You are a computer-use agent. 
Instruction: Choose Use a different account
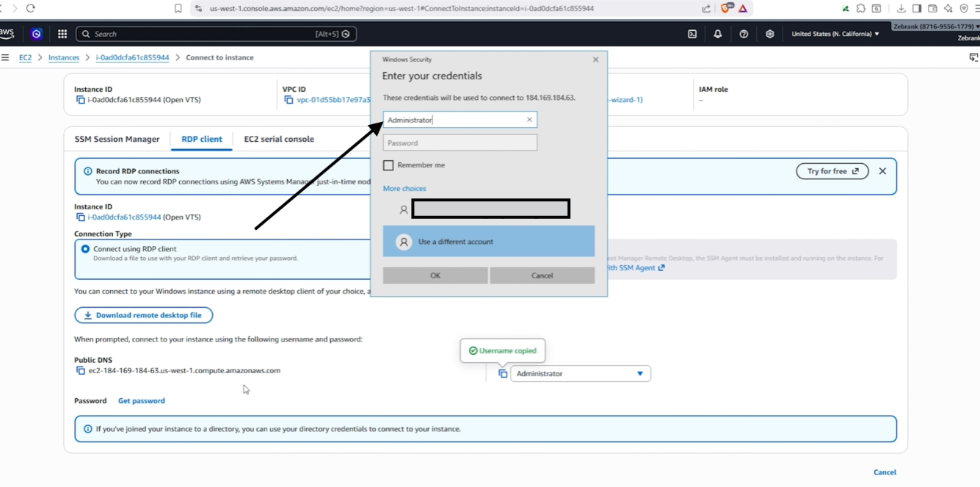click(489, 242)
